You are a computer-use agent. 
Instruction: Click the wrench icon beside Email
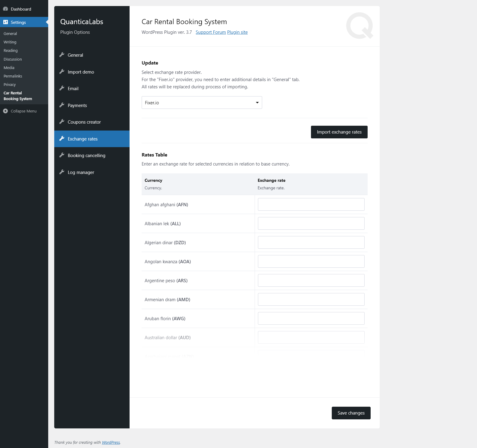coord(62,88)
